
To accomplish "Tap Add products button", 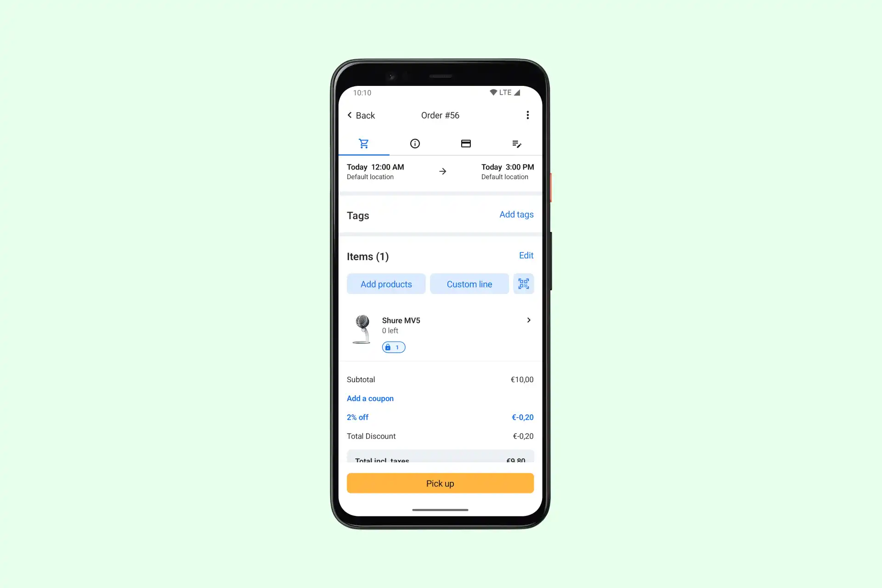I will click(386, 283).
